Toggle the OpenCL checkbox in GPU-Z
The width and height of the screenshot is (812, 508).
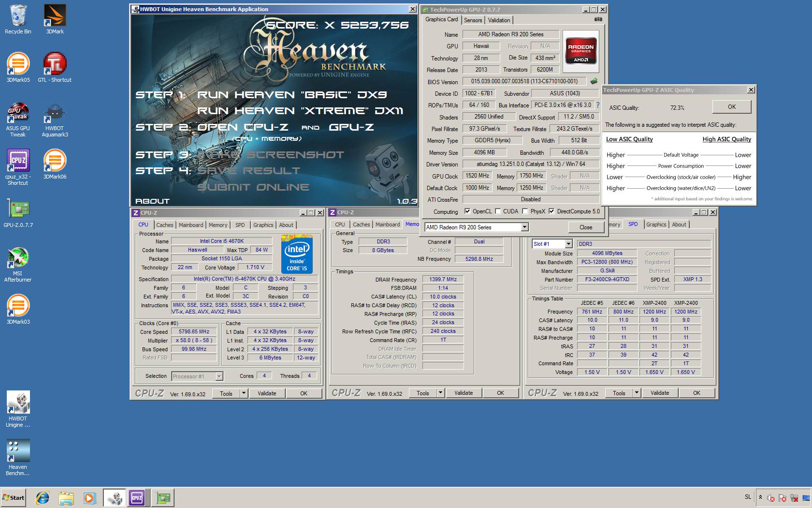(467, 211)
